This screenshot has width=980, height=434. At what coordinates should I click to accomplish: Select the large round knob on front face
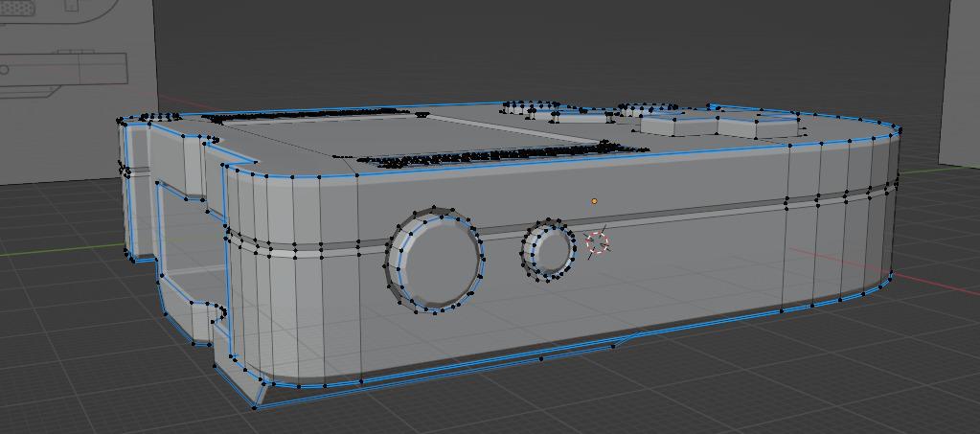pyautogui.click(x=436, y=261)
